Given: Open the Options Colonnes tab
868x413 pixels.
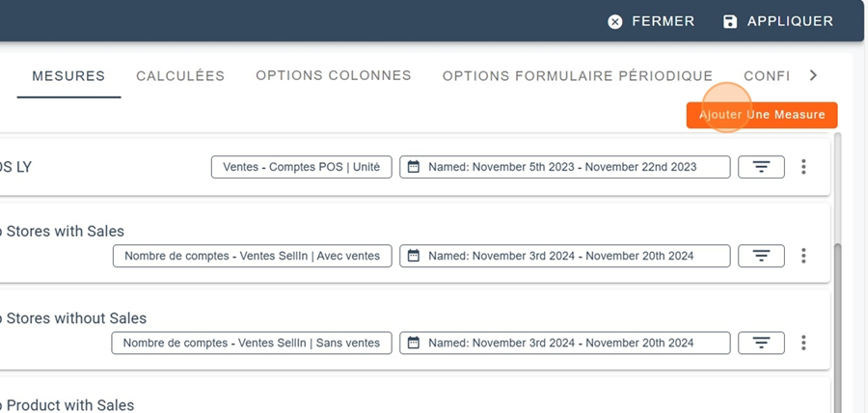Looking at the screenshot, I should [x=334, y=76].
